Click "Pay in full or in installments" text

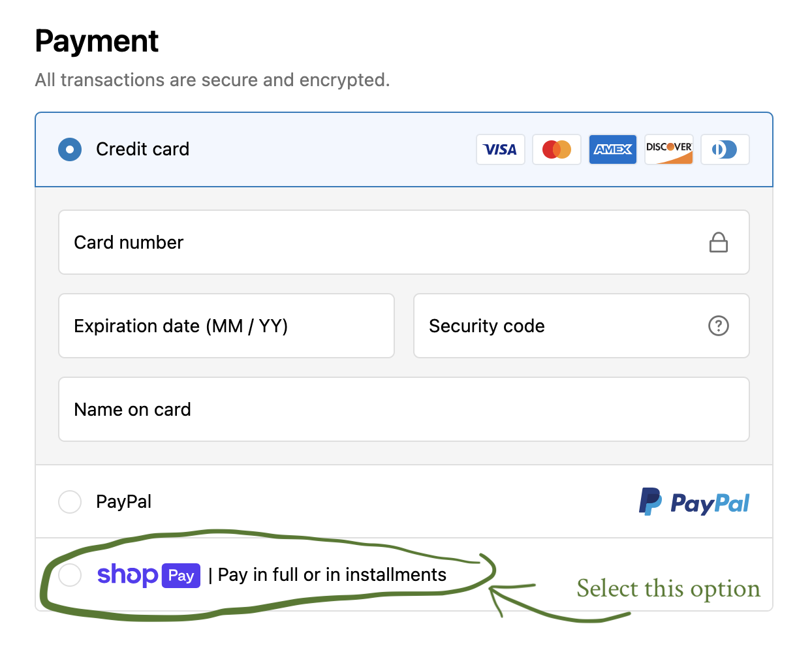332,575
